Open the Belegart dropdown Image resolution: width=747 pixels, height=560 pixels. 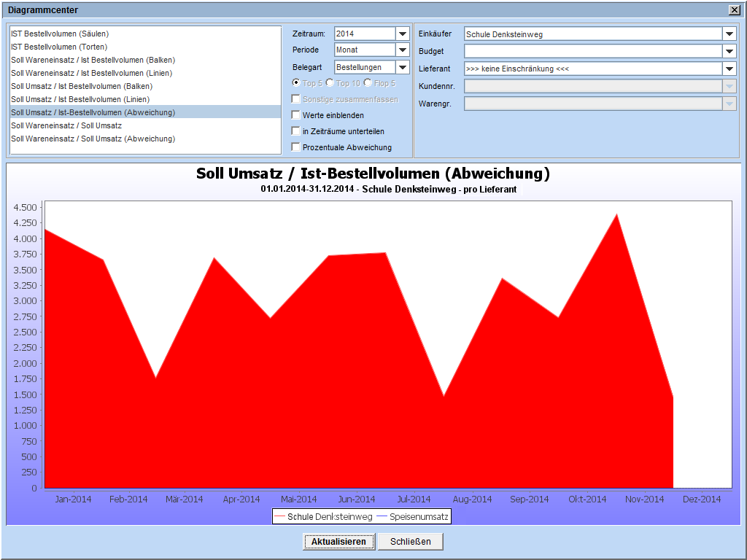403,67
